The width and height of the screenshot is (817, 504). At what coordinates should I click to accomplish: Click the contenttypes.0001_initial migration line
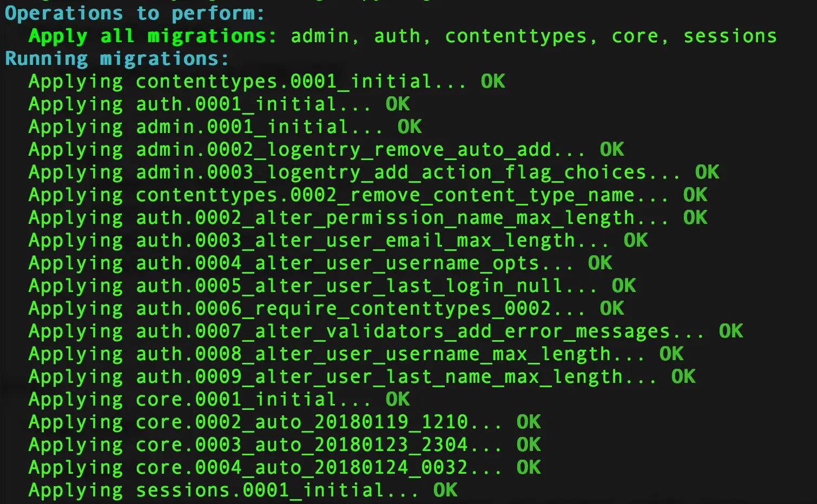click(x=267, y=81)
